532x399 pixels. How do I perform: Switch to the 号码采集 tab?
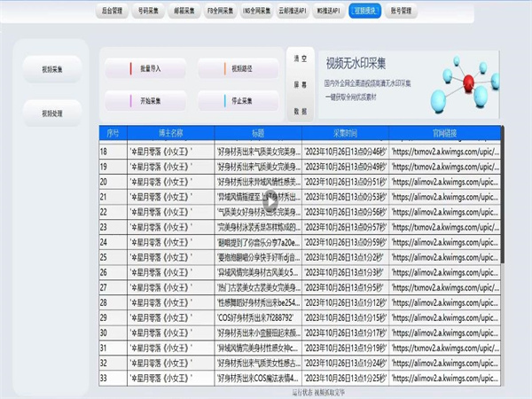[156, 12]
